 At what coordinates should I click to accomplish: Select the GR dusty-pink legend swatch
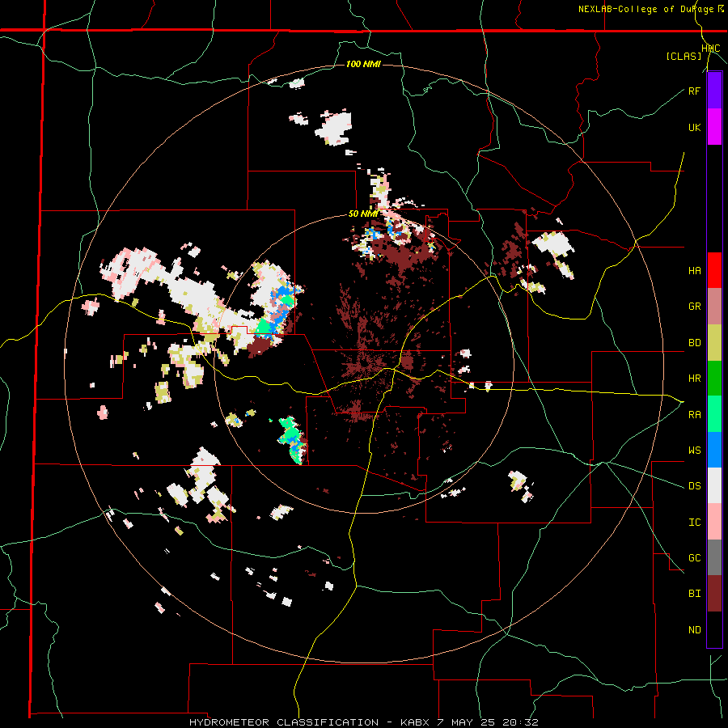click(x=714, y=307)
